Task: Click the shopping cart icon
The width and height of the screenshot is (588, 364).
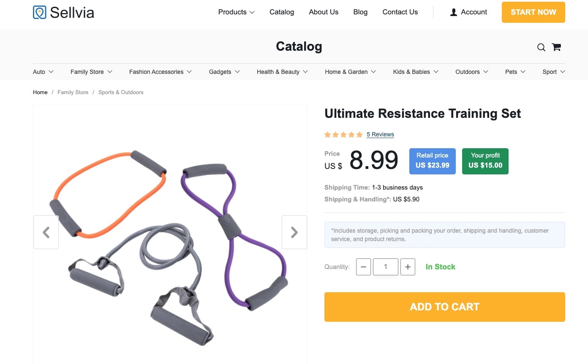Action: pos(556,47)
